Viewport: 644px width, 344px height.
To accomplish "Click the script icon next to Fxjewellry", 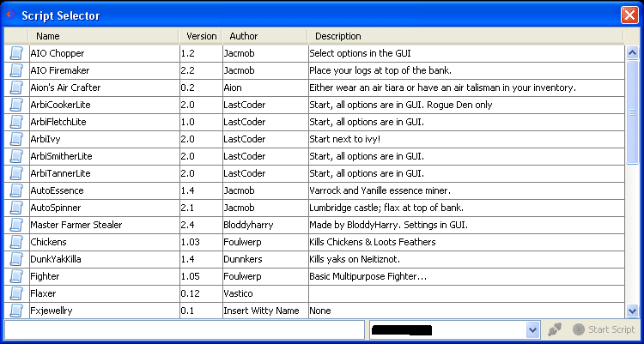I will (x=16, y=311).
